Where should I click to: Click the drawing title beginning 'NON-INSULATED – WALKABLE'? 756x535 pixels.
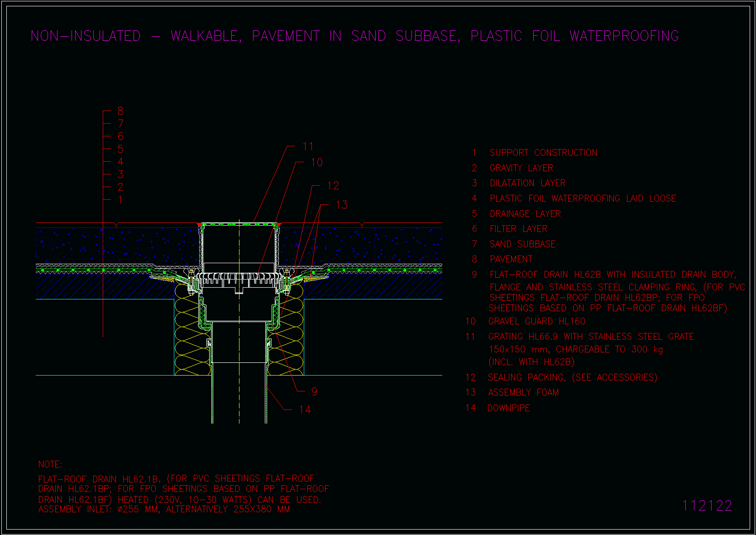[355, 36]
